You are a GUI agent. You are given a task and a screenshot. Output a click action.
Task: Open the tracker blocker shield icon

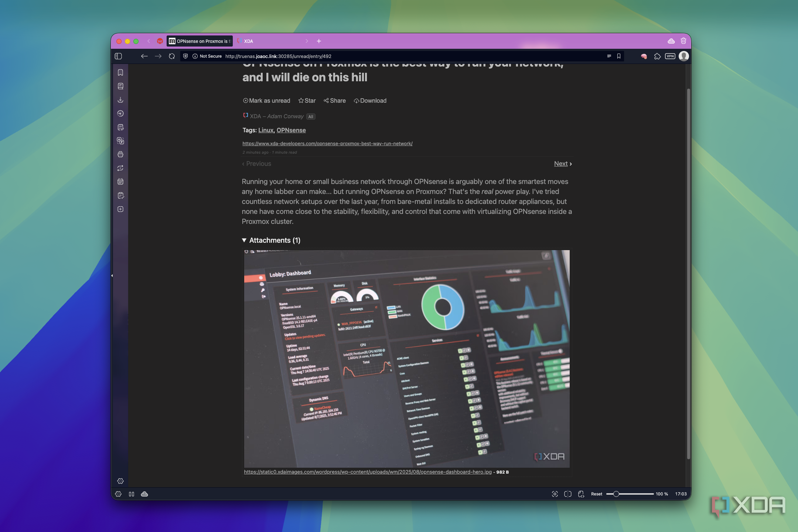(185, 56)
